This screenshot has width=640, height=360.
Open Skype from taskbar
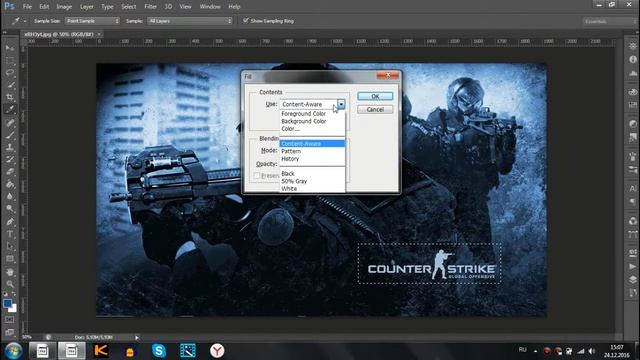[x=159, y=351]
